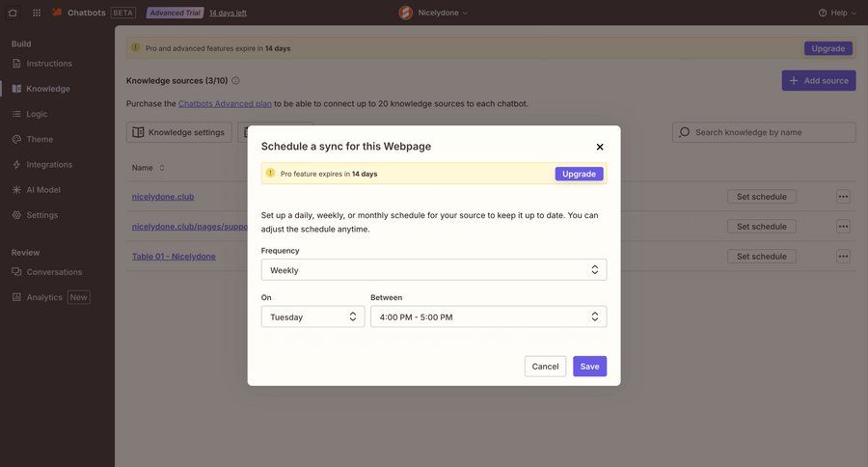Click the Logic list icon
This screenshot has width=868, height=467.
pos(16,114)
